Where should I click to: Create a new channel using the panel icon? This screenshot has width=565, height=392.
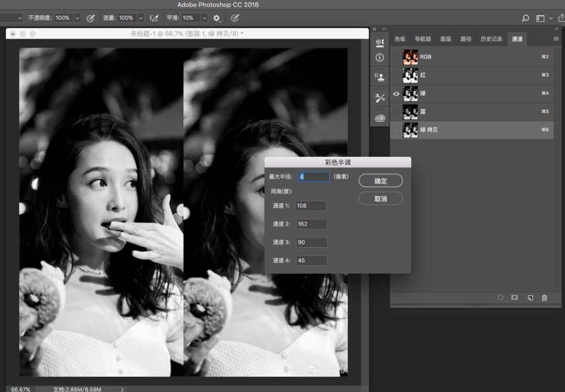pyautogui.click(x=530, y=297)
